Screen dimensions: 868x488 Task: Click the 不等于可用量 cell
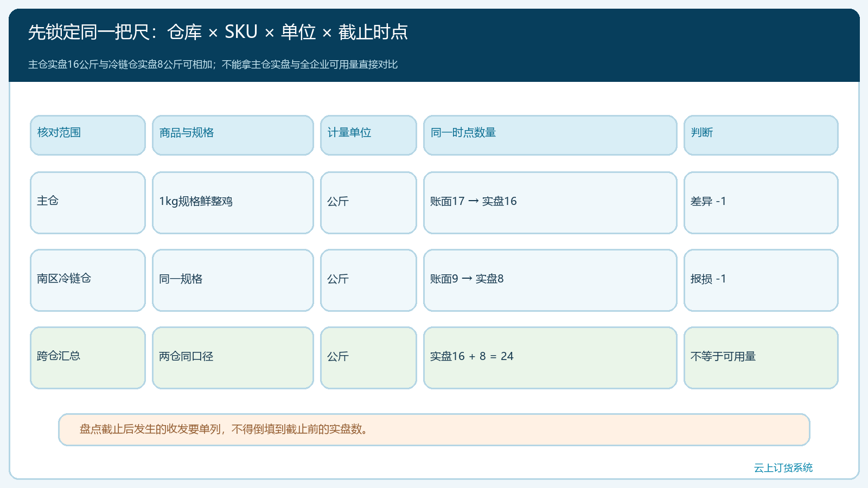pos(761,358)
